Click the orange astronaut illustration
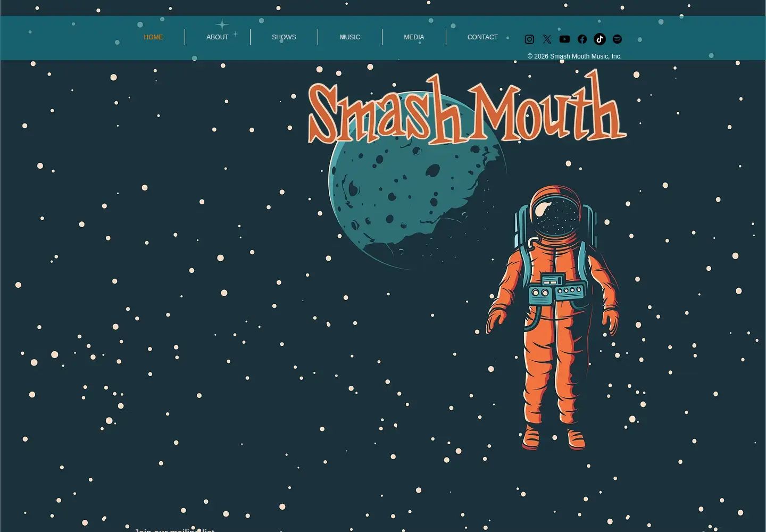This screenshot has width=766, height=532. 553,318
